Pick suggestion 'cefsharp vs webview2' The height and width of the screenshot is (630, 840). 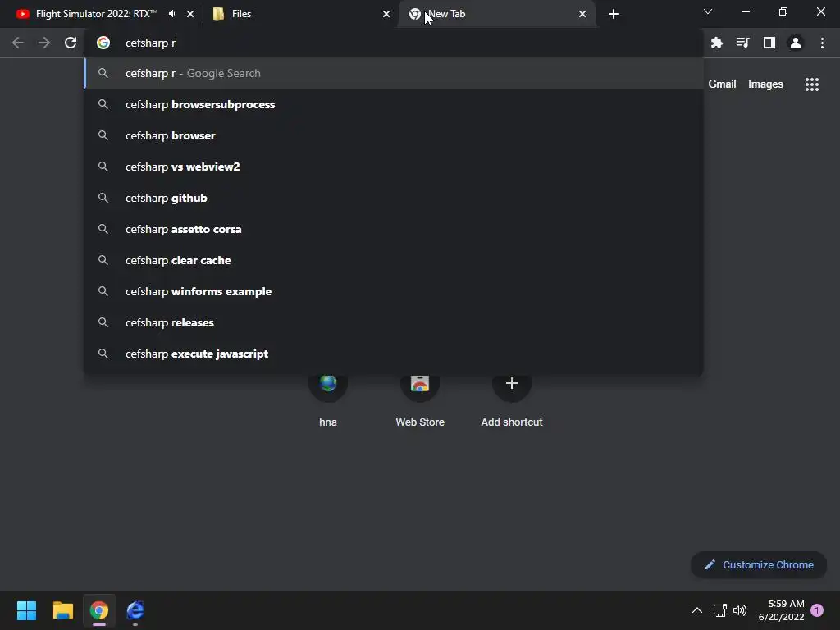point(394,167)
